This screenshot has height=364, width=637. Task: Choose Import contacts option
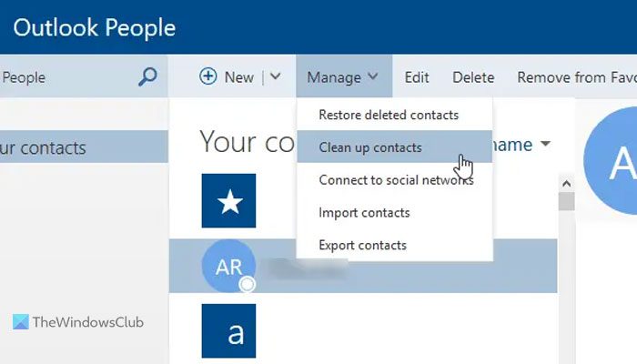click(394, 212)
